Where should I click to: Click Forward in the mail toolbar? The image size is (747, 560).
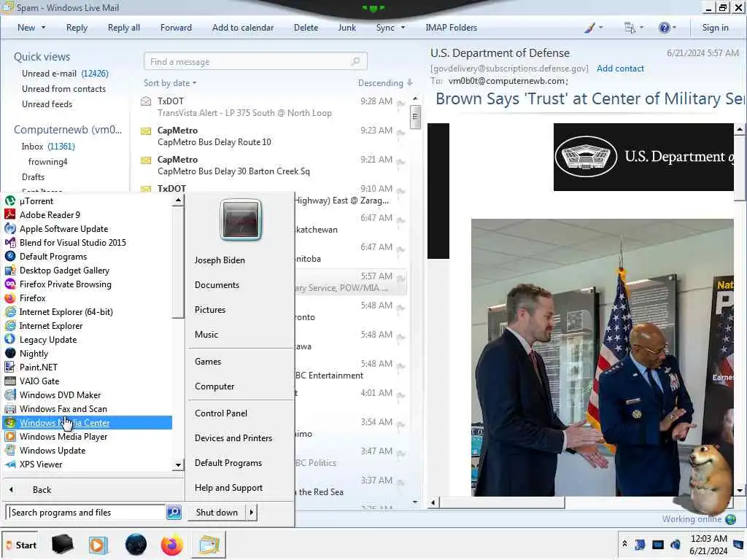(x=176, y=28)
